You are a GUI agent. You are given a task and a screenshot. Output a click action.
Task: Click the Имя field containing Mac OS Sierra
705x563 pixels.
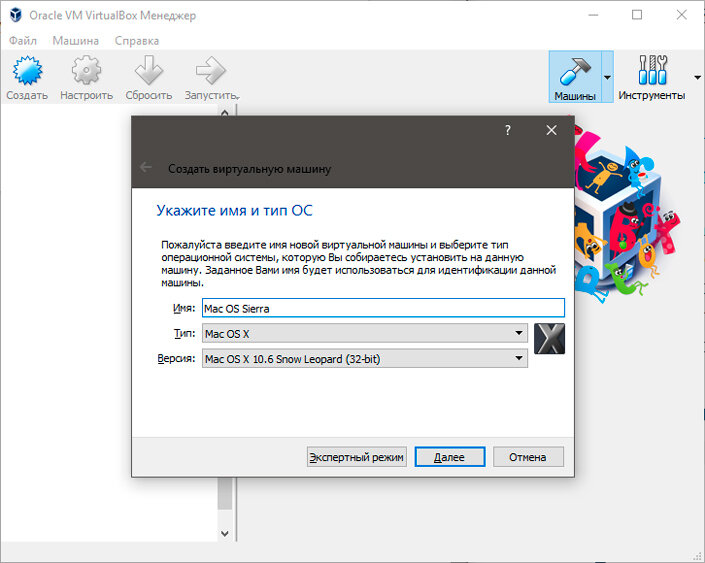click(x=383, y=308)
